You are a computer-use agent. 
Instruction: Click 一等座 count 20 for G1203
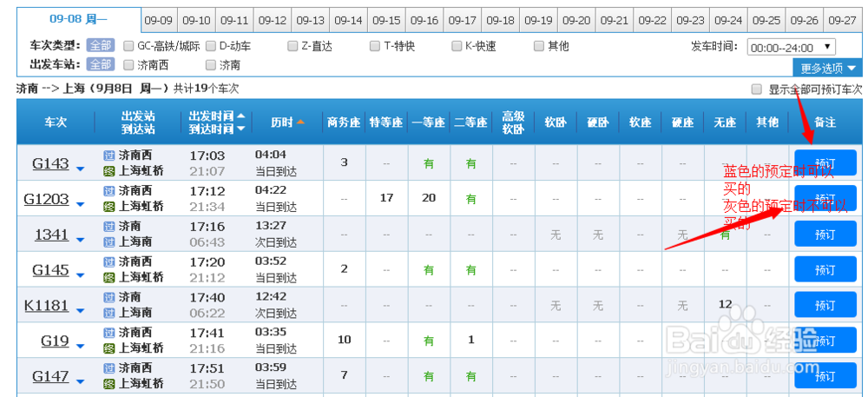[429, 198]
